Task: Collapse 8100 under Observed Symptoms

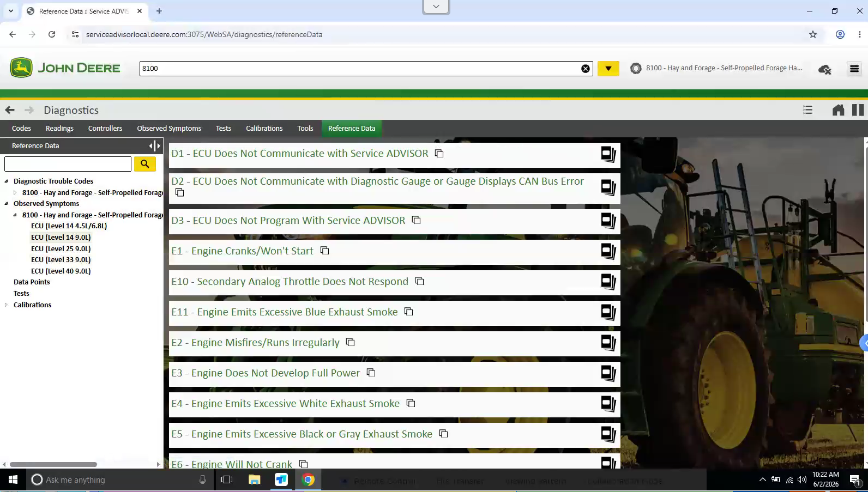Action: [15, 215]
